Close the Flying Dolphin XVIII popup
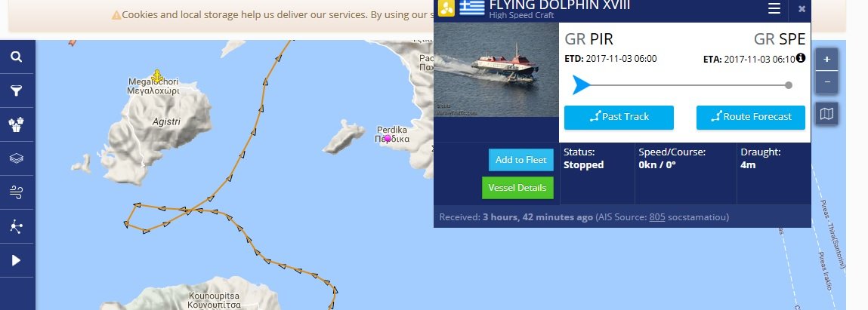Screen dimensions: 868x310 pos(802,9)
